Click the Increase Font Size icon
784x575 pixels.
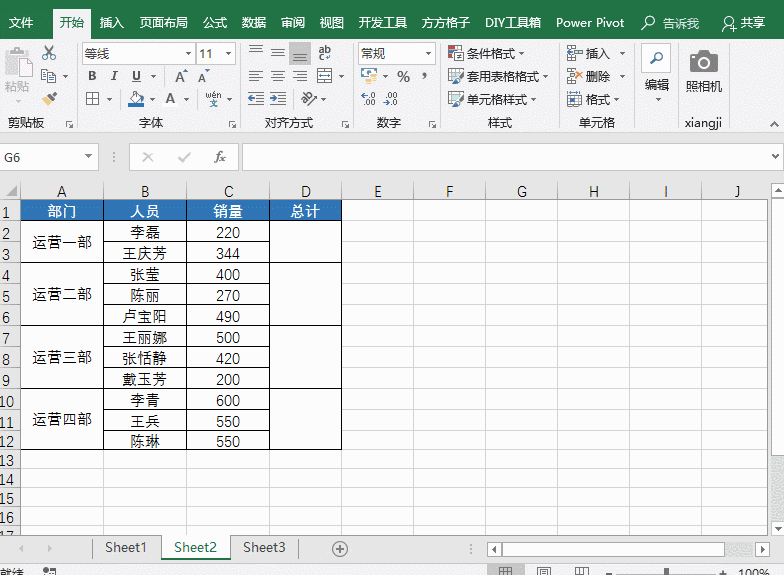(x=180, y=76)
